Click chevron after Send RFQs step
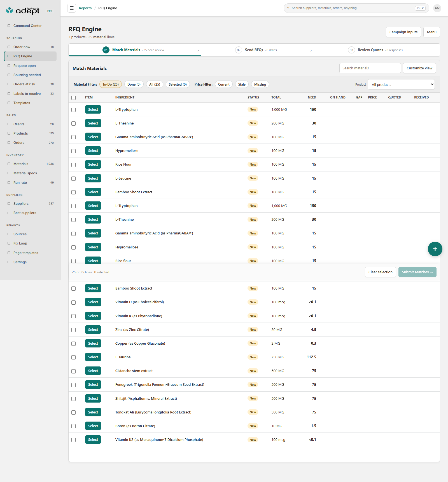448x482 pixels. tap(311, 51)
